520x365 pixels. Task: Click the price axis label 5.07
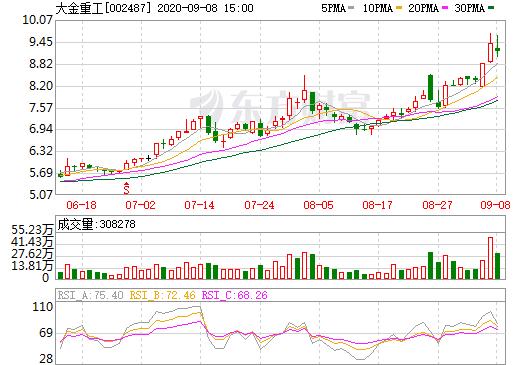tap(41, 194)
